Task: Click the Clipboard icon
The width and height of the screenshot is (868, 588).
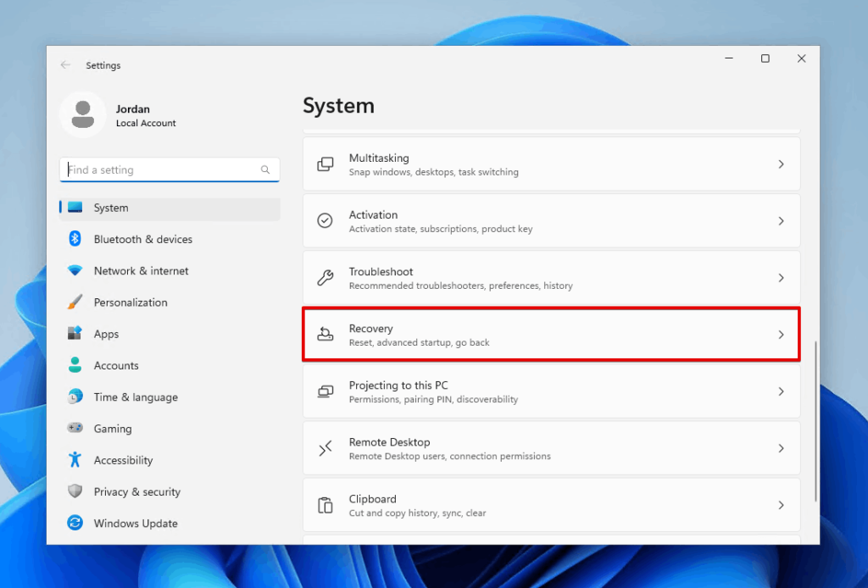Action: coord(325,504)
